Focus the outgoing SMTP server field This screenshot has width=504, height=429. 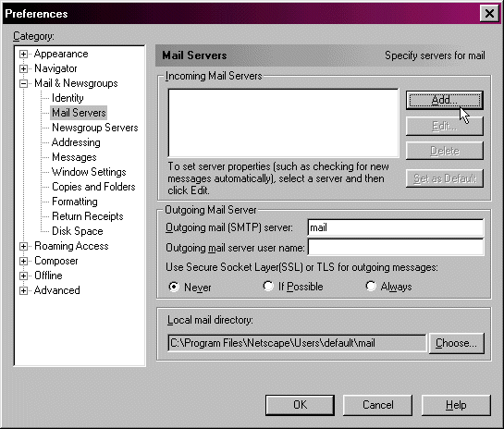coord(396,227)
